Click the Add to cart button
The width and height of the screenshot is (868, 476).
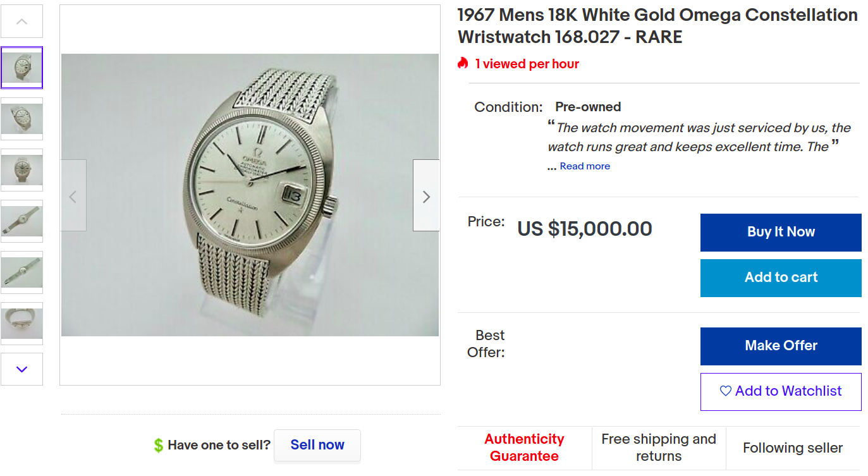[781, 278]
